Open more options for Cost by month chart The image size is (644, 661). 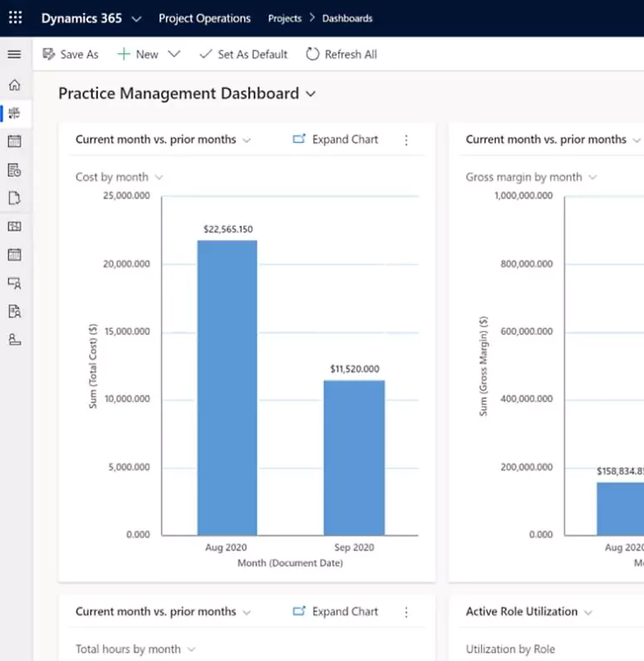406,140
